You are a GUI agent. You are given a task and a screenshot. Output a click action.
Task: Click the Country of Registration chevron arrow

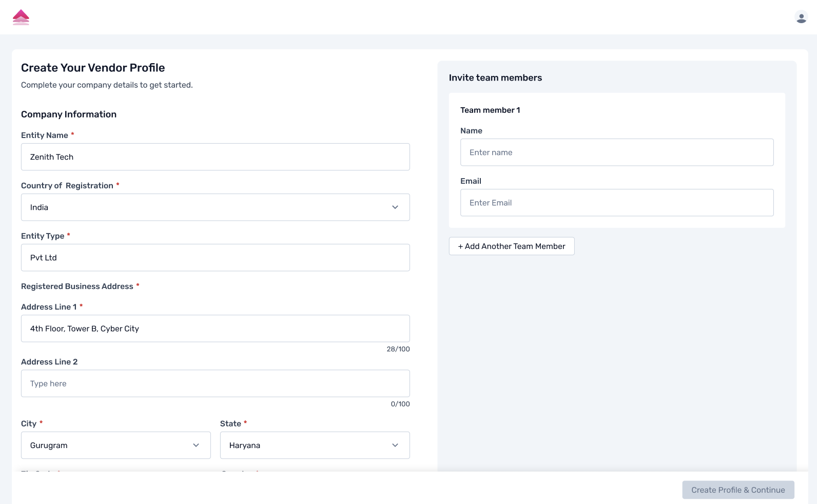pyautogui.click(x=395, y=207)
